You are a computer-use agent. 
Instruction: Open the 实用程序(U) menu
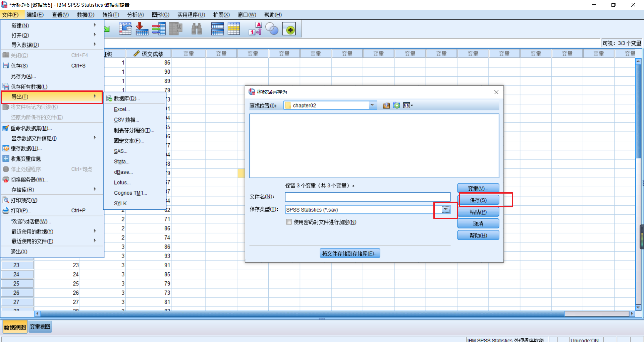point(191,15)
